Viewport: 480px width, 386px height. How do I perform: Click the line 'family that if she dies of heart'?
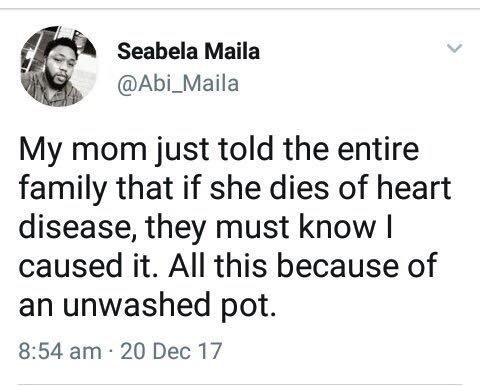pos(235,188)
